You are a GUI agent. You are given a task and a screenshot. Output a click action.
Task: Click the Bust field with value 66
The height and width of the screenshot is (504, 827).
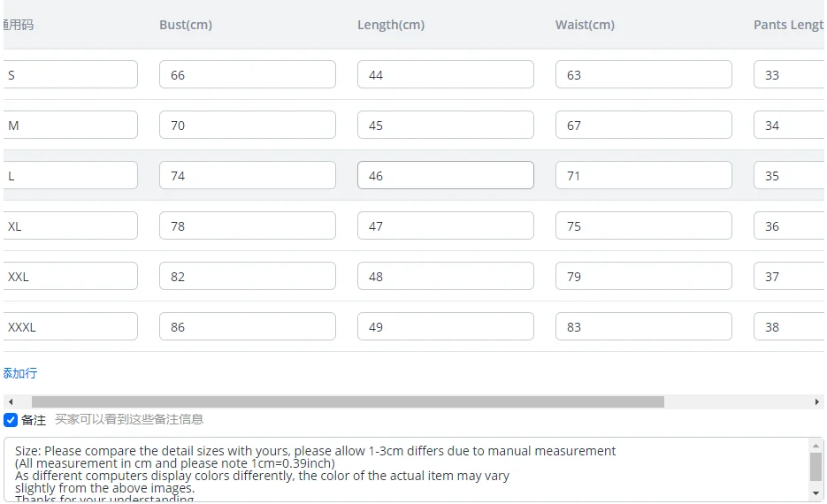click(x=247, y=75)
